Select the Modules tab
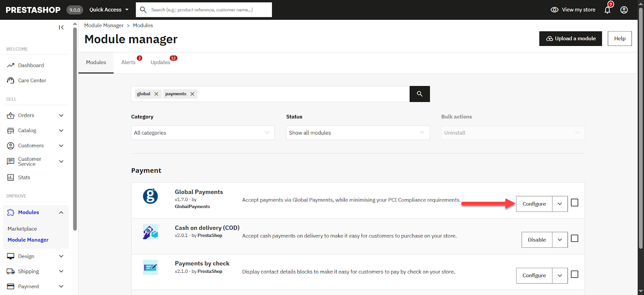Viewport: 644px width, 295px height. pyautogui.click(x=96, y=62)
